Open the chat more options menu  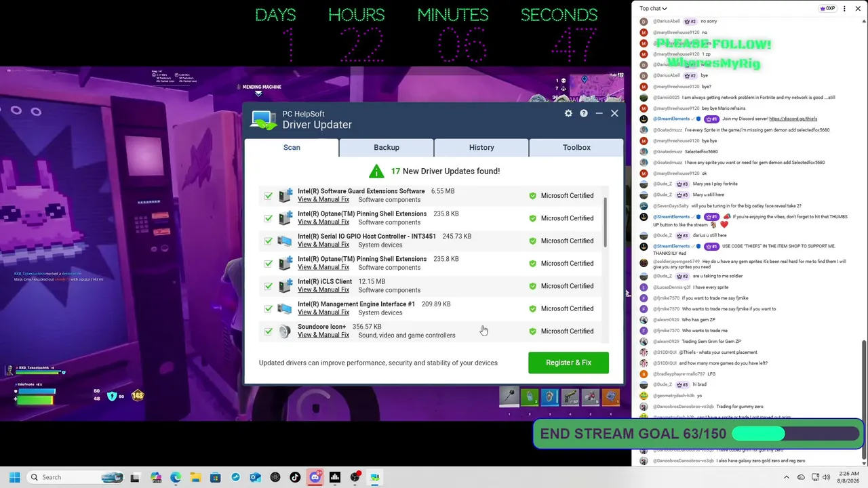click(x=844, y=8)
